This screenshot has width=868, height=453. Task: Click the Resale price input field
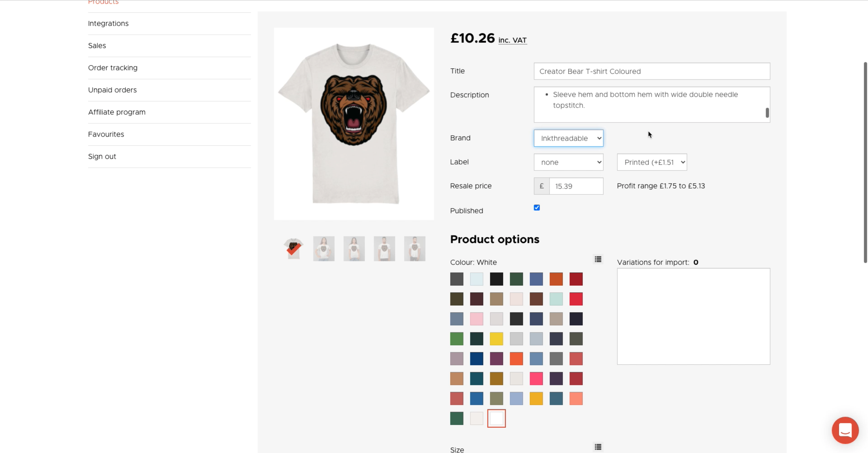coord(576,186)
